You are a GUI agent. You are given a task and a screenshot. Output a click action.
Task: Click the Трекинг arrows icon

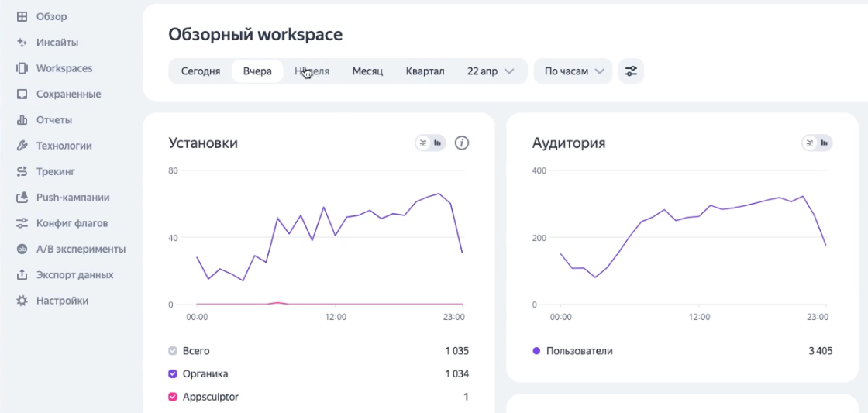pyautogui.click(x=22, y=171)
